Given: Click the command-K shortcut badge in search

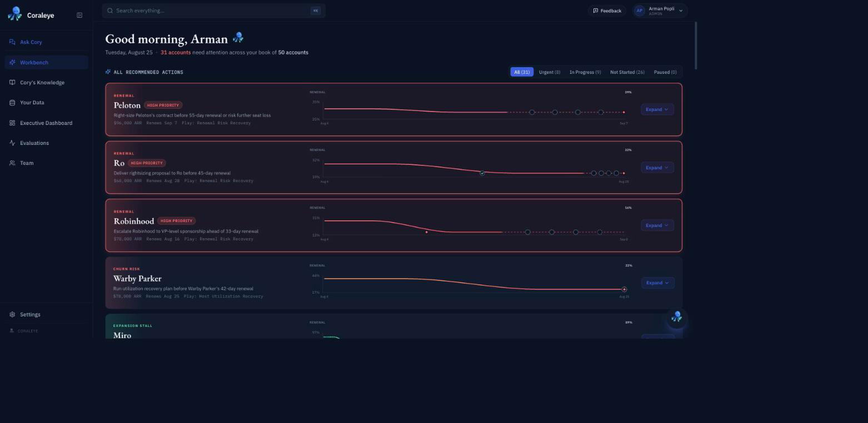Looking at the screenshot, I should coord(316,11).
